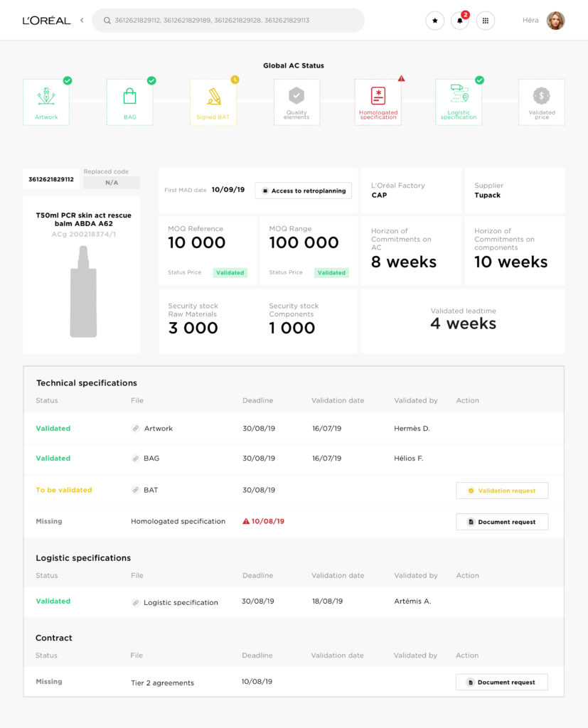The width and height of the screenshot is (588, 728).
Task: Select the Homologated specification status step
Action: click(378, 102)
